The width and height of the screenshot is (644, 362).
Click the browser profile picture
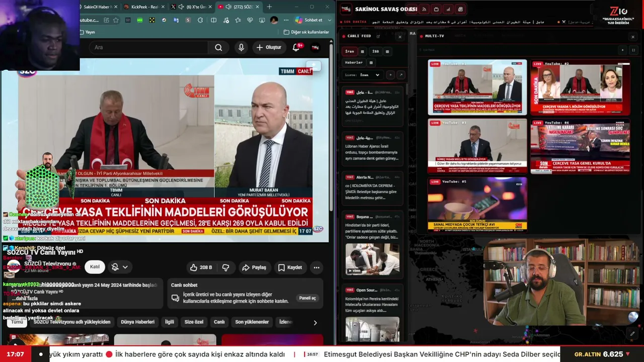pyautogui.click(x=274, y=20)
